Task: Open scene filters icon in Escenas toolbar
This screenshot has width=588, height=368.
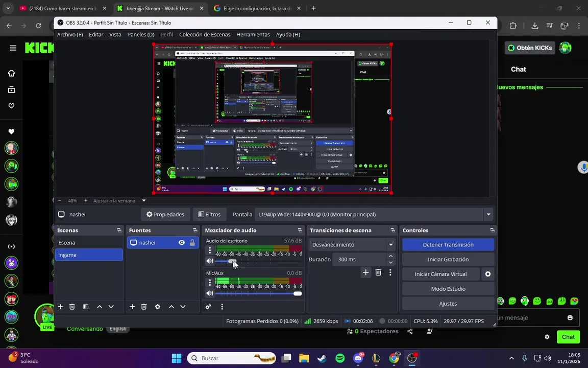Action: click(x=86, y=307)
